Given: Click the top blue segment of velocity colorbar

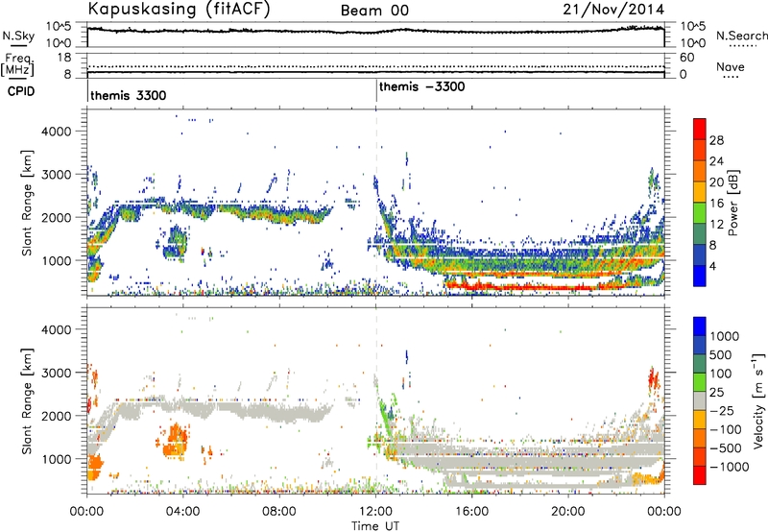Looking at the screenshot, I should [x=700, y=326].
